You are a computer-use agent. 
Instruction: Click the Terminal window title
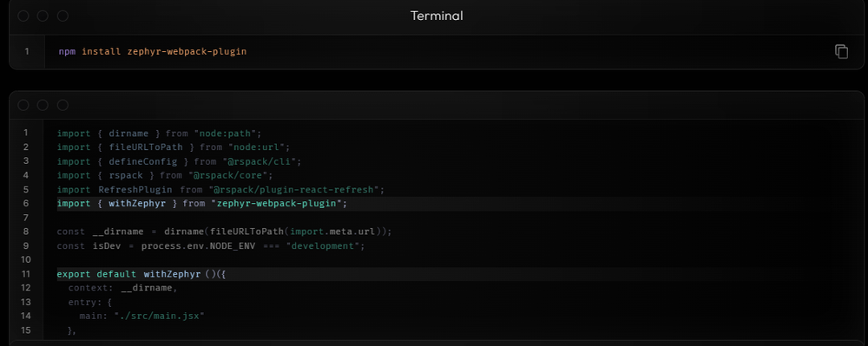point(437,16)
